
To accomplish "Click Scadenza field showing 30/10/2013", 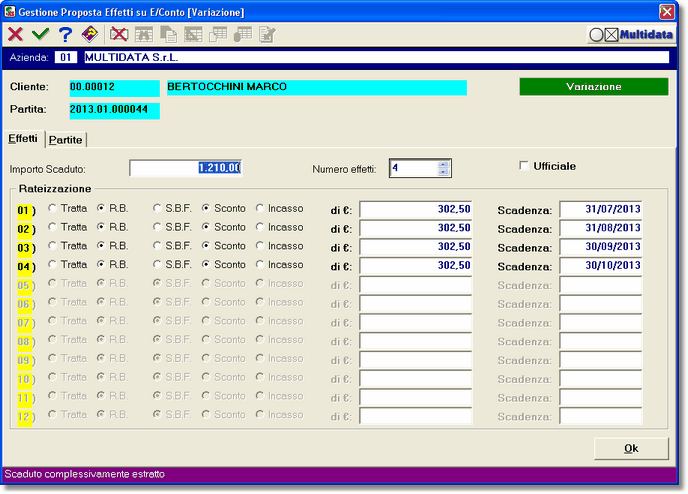I will pos(601,266).
